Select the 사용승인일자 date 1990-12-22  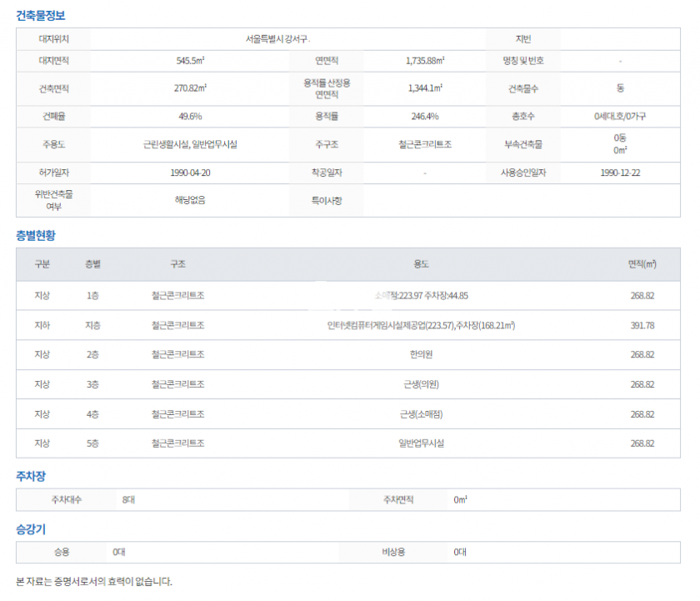pyautogui.click(x=620, y=173)
